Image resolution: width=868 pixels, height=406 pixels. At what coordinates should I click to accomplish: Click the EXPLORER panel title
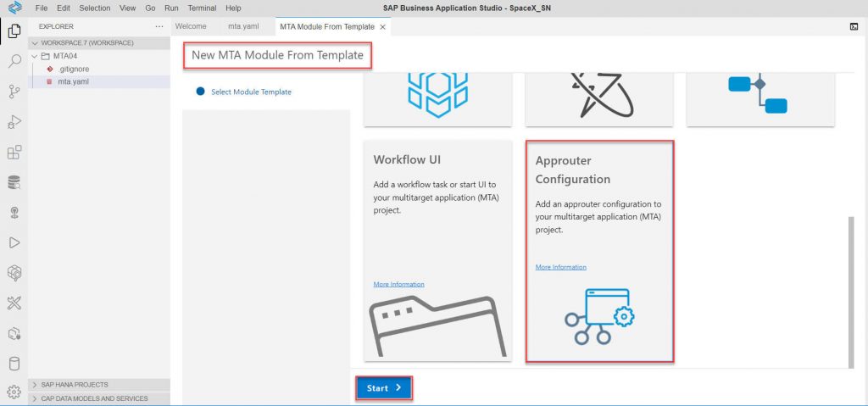[x=56, y=26]
